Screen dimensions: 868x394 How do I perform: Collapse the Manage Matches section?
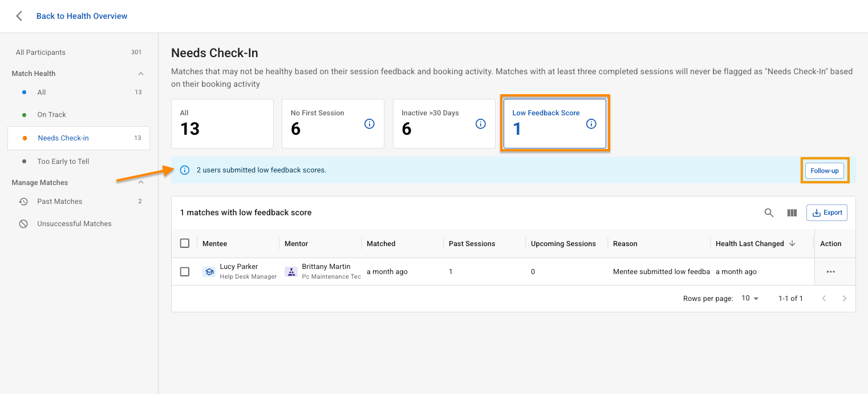[141, 183]
